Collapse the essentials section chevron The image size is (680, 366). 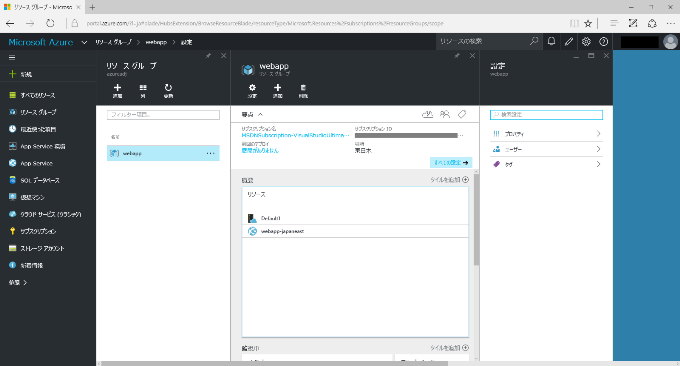(x=260, y=114)
